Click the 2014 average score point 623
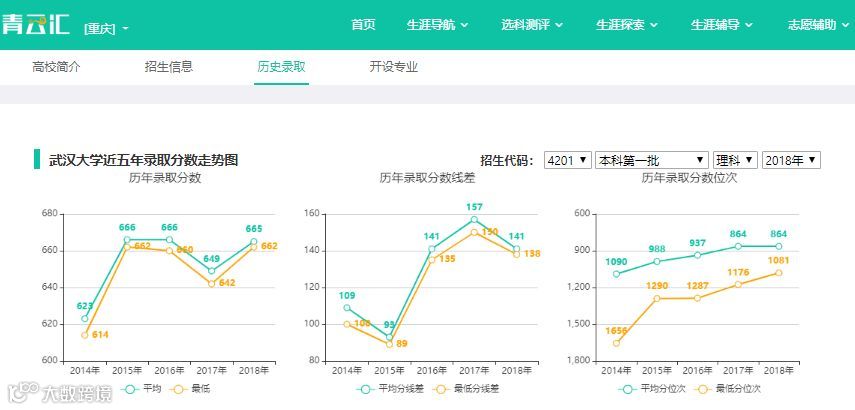This screenshot has height=410, width=855. click(85, 318)
